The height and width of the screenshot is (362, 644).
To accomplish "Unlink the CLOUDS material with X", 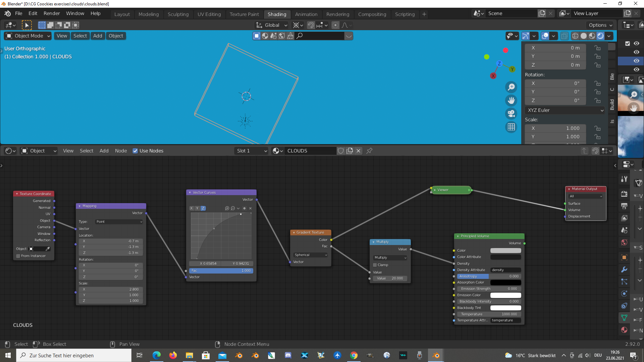I will (358, 151).
